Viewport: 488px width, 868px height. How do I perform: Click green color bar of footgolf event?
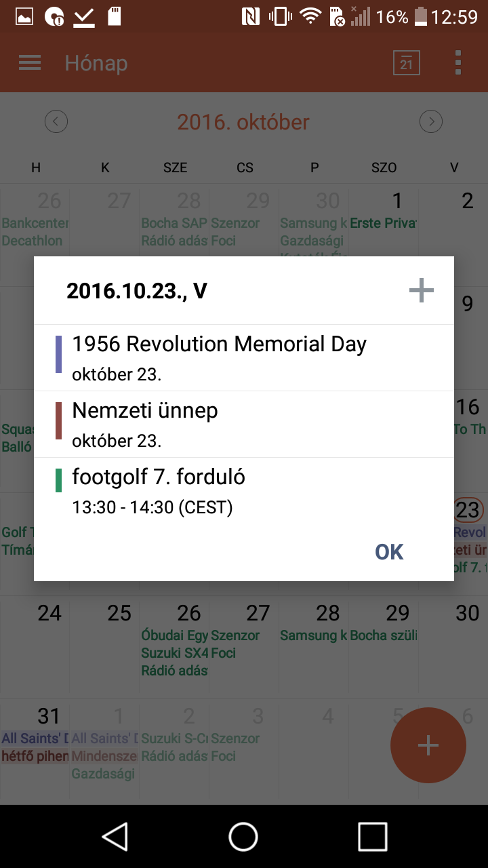point(58,479)
